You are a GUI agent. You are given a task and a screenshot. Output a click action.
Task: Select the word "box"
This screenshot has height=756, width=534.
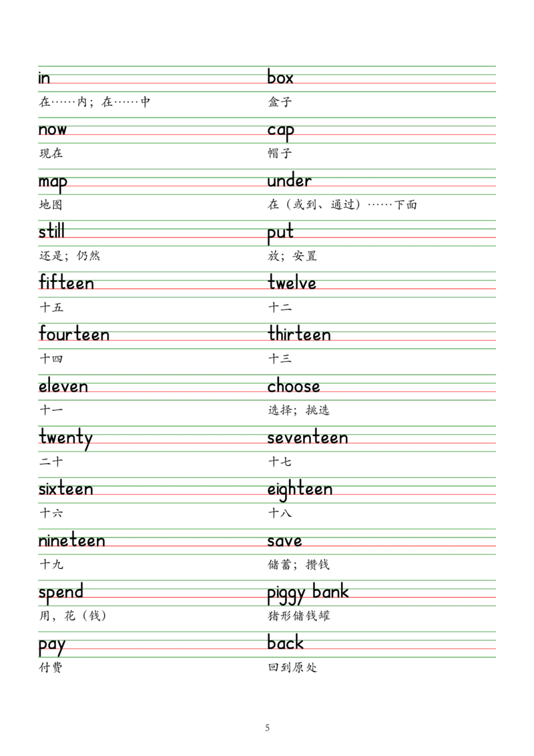(280, 79)
